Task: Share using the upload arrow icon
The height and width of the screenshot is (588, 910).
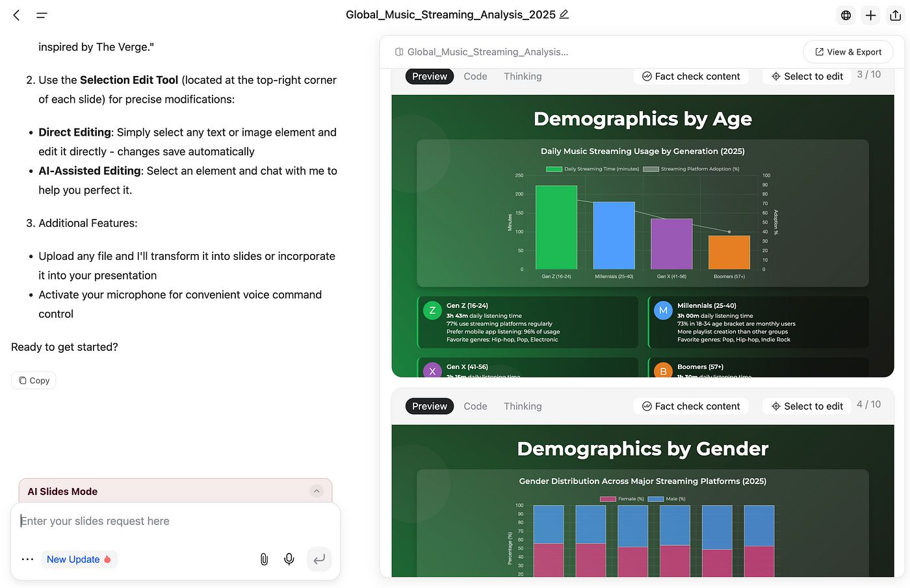Action: [895, 15]
